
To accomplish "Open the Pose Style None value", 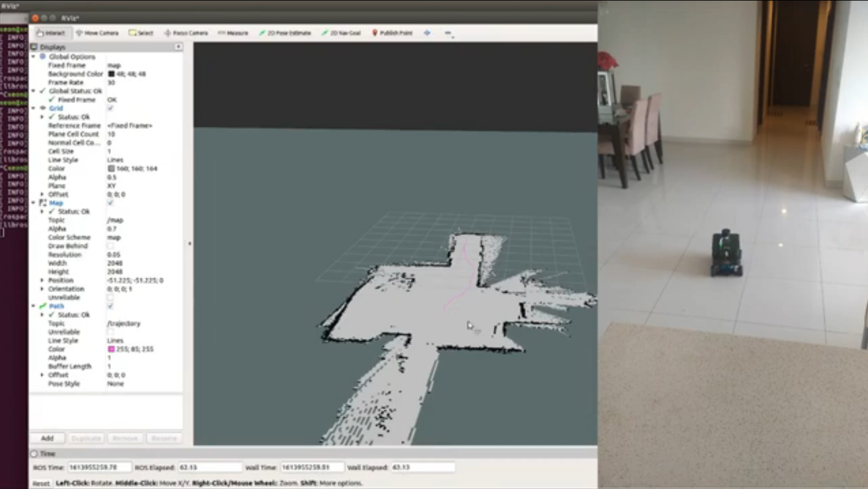I will 115,384.
